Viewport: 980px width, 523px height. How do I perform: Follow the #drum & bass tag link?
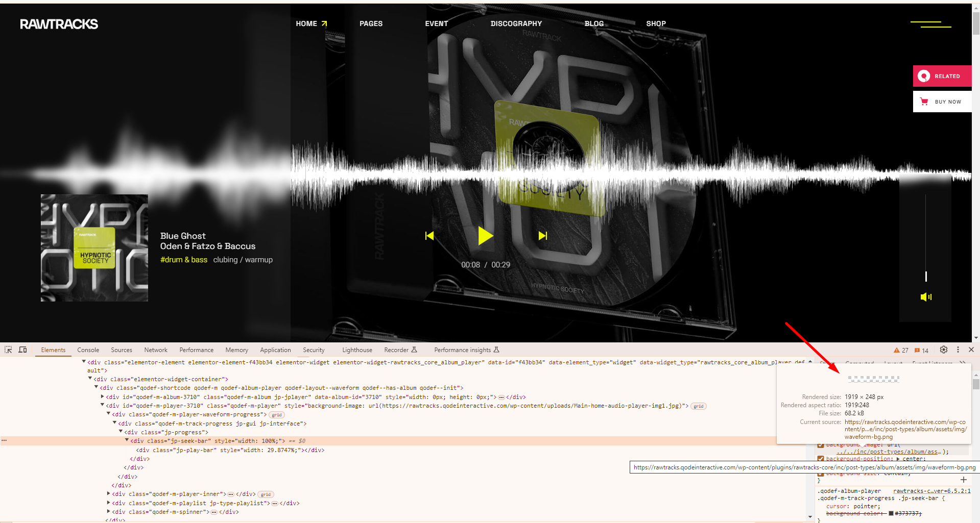click(184, 260)
